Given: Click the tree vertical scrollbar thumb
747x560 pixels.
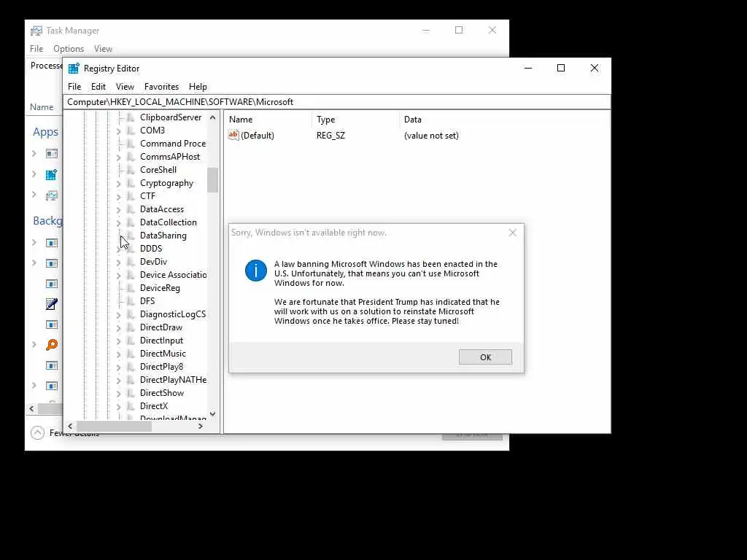Looking at the screenshot, I should point(212,180).
